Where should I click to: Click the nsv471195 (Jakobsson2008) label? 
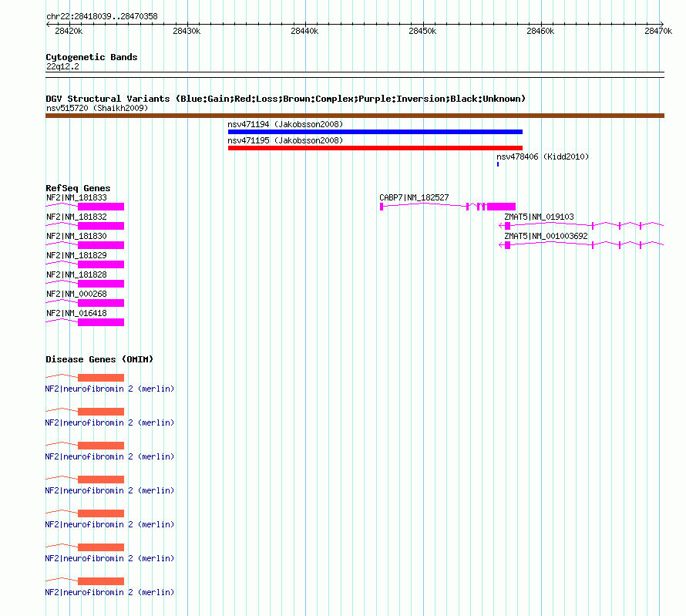285,140
